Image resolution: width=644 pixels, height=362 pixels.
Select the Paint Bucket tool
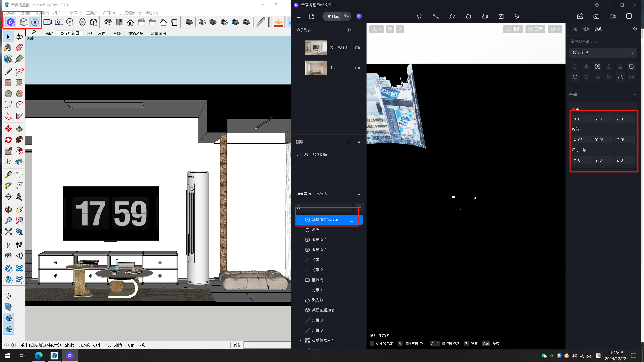point(8,48)
